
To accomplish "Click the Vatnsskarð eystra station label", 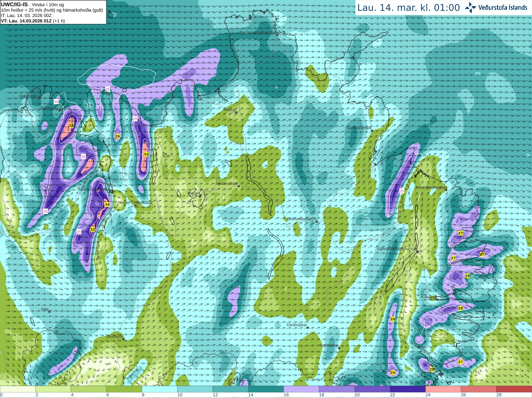I will tap(431, 188).
